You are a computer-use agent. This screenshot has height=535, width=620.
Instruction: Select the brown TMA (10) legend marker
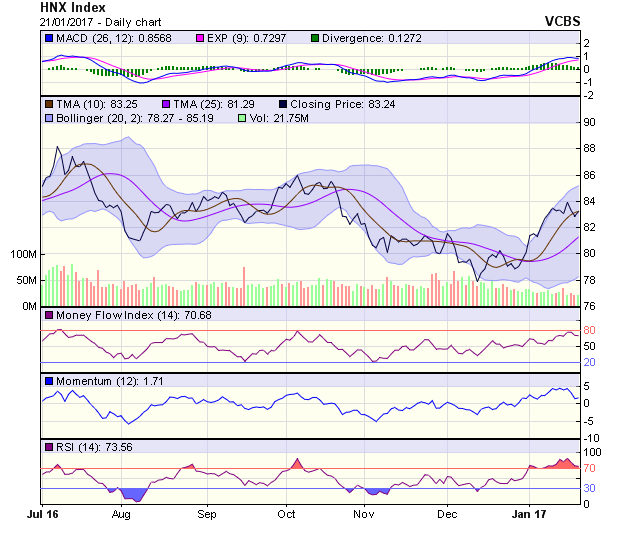click(x=48, y=104)
